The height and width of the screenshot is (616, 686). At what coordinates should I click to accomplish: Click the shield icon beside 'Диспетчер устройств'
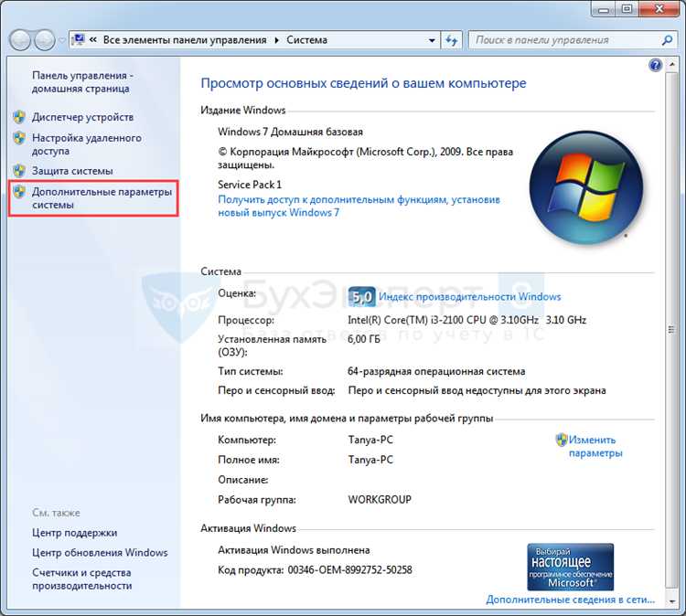(x=19, y=117)
